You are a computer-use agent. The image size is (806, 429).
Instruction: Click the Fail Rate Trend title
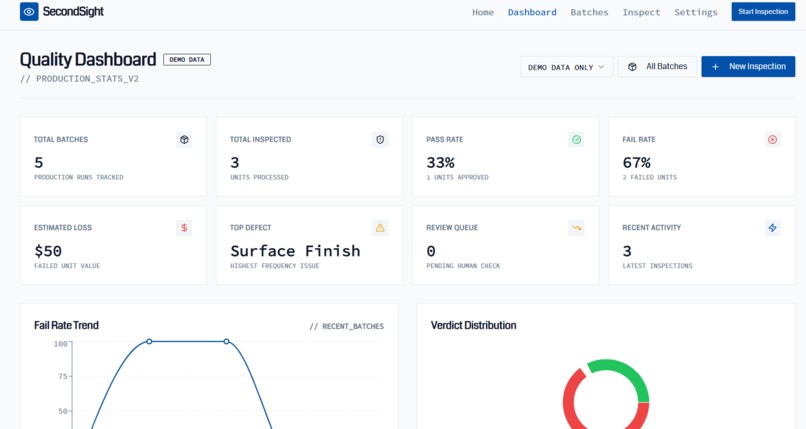pos(66,325)
